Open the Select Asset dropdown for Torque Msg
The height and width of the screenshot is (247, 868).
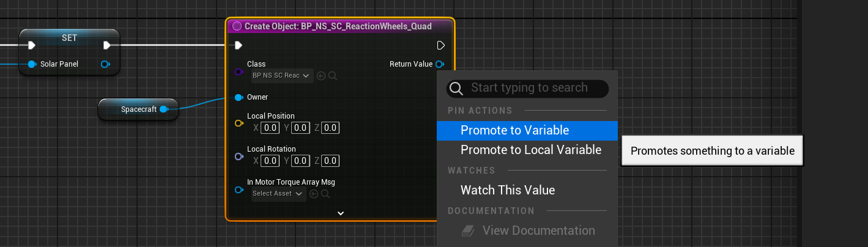point(278,194)
